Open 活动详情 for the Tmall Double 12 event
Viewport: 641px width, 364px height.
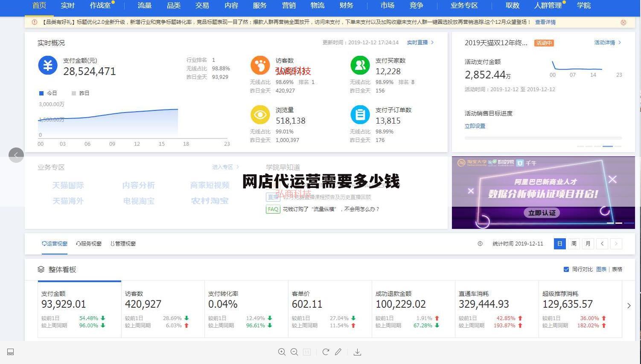click(x=608, y=43)
